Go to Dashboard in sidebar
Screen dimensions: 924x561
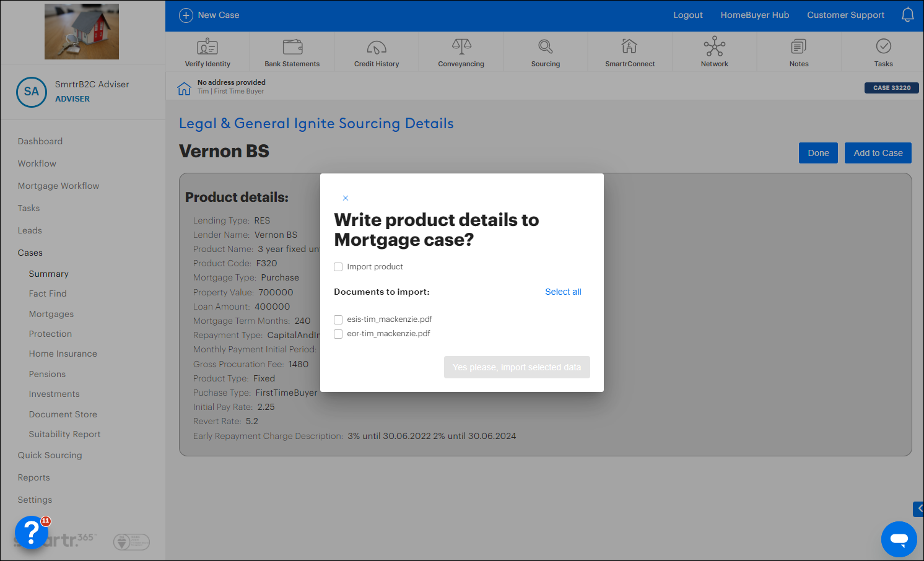coord(40,141)
